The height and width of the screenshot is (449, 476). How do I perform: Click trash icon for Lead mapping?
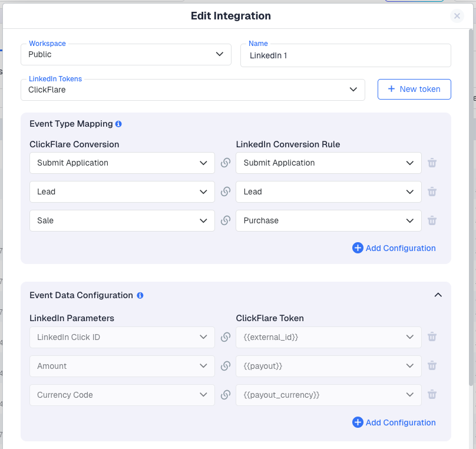[x=432, y=192]
